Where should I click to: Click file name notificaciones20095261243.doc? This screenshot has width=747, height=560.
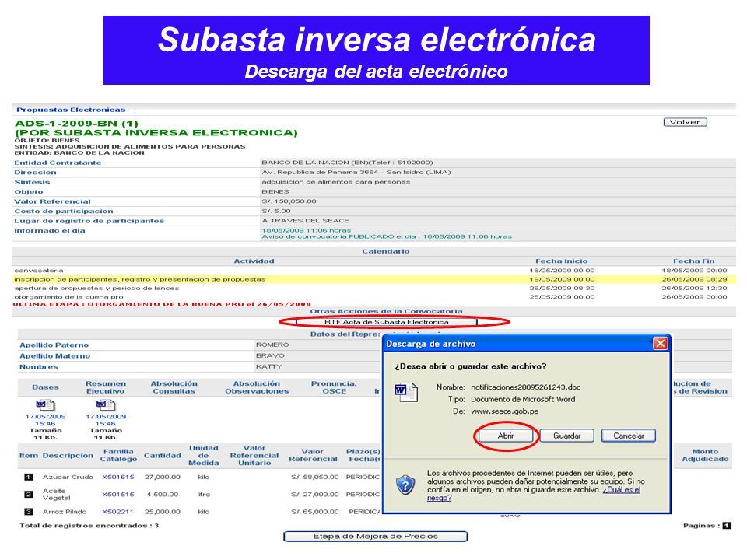[525, 387]
